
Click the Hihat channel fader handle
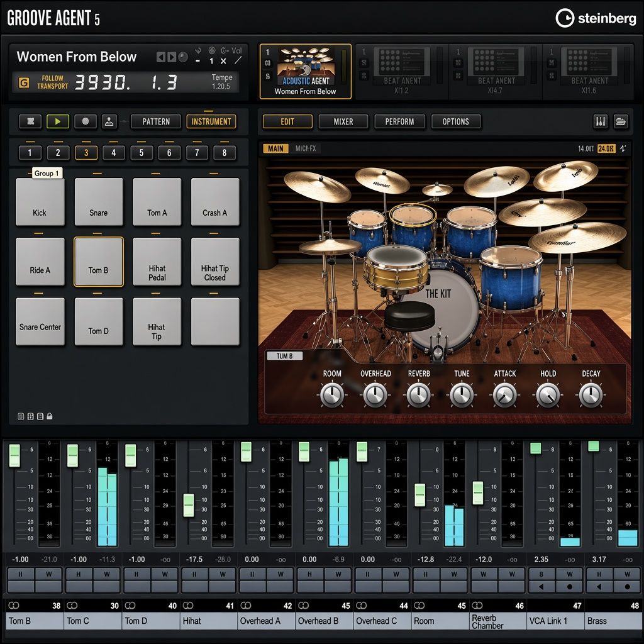tap(189, 505)
